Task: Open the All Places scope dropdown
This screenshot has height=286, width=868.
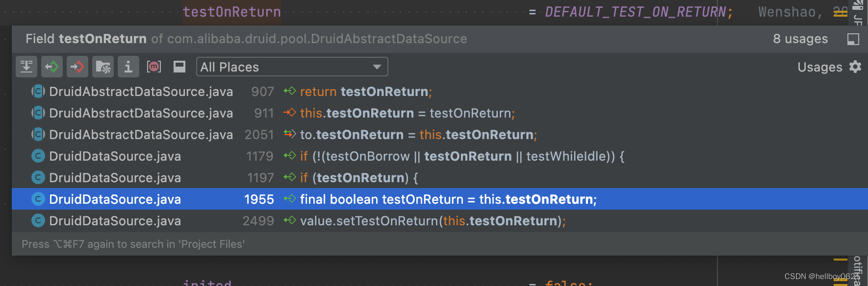Action: tap(292, 67)
